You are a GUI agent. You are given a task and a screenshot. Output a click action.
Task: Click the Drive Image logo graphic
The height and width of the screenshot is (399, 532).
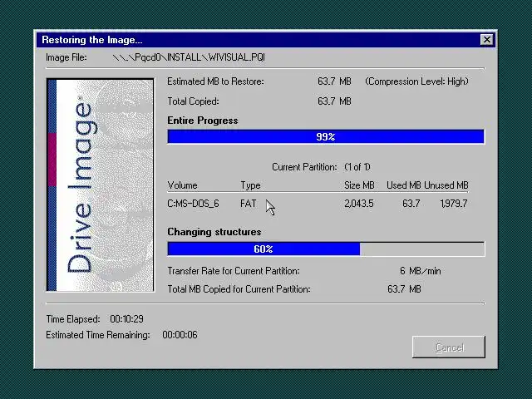(100, 185)
